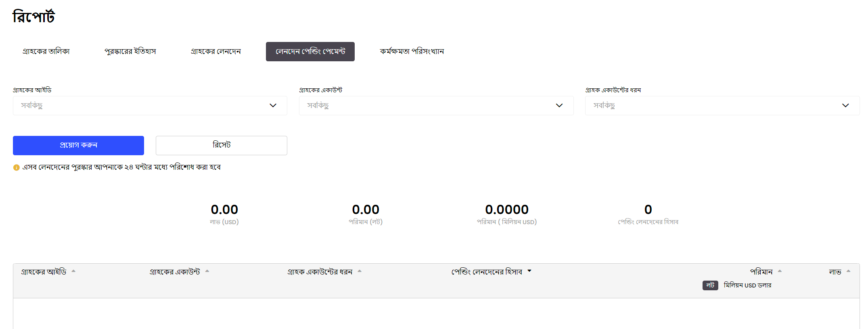The image size is (868, 329).
Task: Expand the গ্রাহকের একাউন্ট dropdown
Action: coord(436,106)
